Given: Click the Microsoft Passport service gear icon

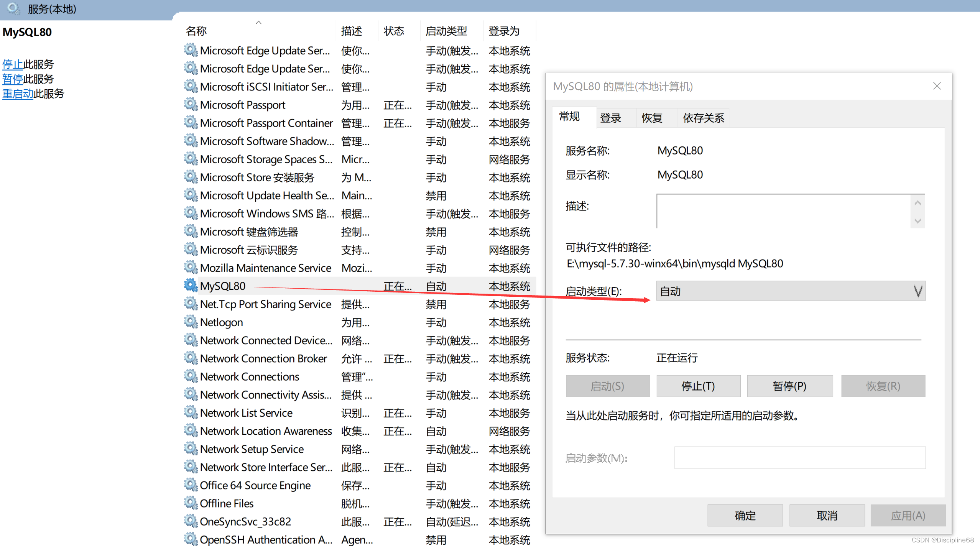Looking at the screenshot, I should pyautogui.click(x=191, y=104).
